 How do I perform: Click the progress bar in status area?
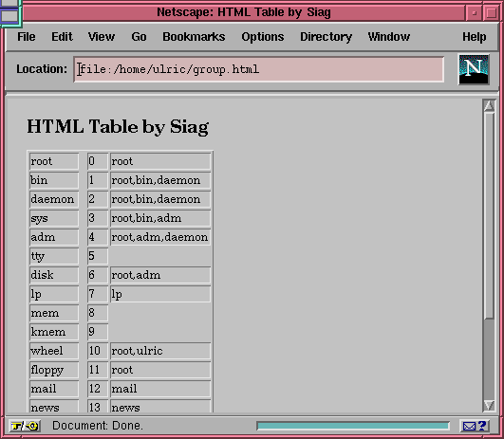(353, 426)
